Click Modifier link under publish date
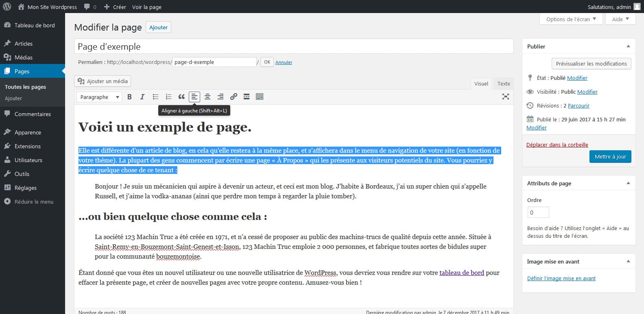The image size is (644, 314). click(x=537, y=127)
